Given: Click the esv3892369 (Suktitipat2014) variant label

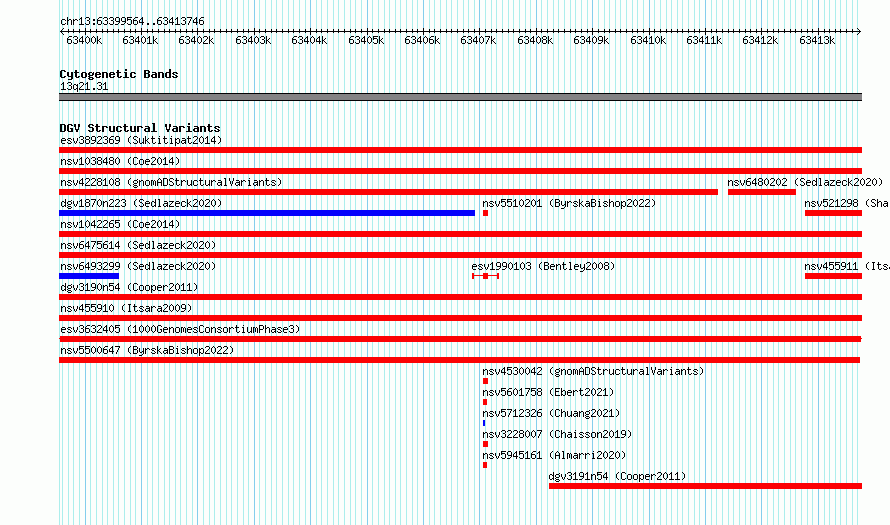Looking at the screenshot, I should pyautogui.click(x=141, y=140).
